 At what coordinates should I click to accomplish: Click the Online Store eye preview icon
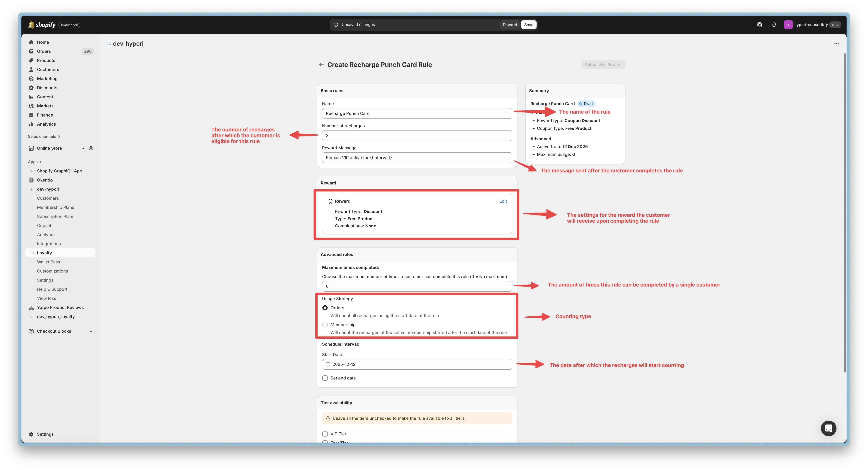(x=91, y=148)
